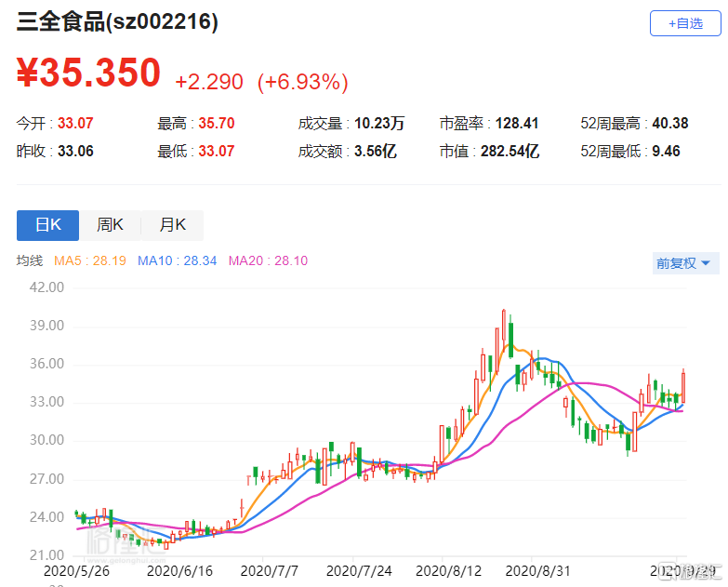Click the 21.00 price axis label
Screen dimensions: 728x587
(x=46, y=555)
